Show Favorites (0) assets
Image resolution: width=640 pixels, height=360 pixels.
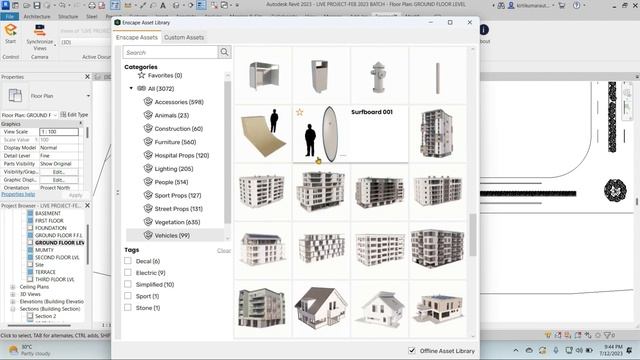(165, 76)
